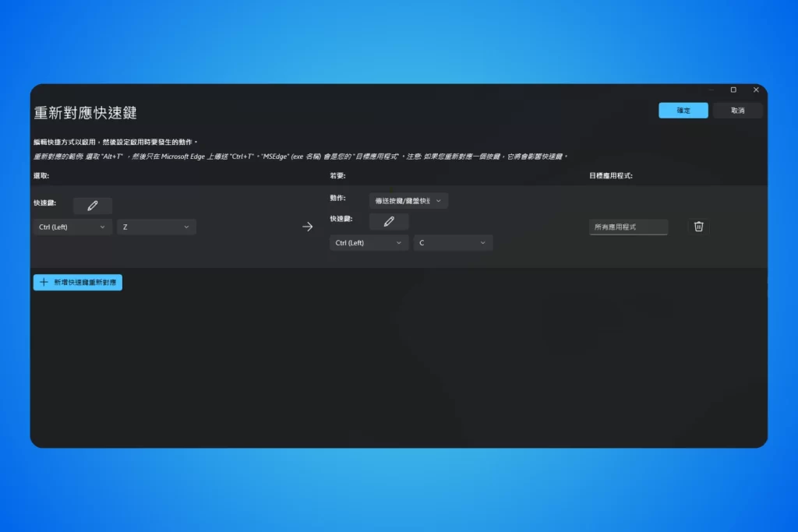This screenshot has width=798, height=532.
Task: Click the 重新對應快速鍵 window title
Action: coord(86,113)
